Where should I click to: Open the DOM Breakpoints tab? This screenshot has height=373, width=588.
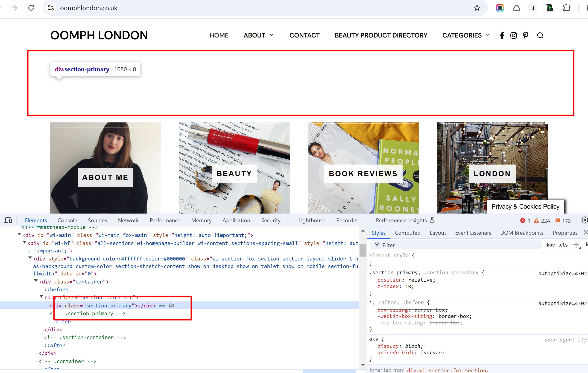(522, 233)
